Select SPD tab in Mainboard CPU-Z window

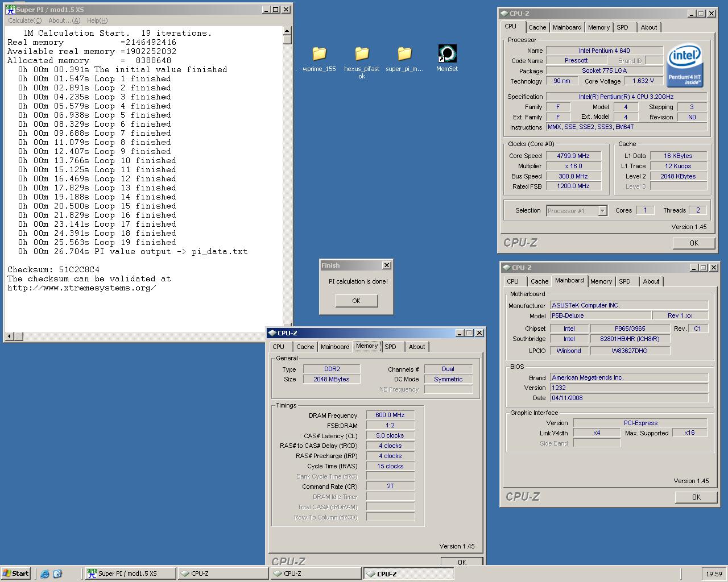coord(625,281)
